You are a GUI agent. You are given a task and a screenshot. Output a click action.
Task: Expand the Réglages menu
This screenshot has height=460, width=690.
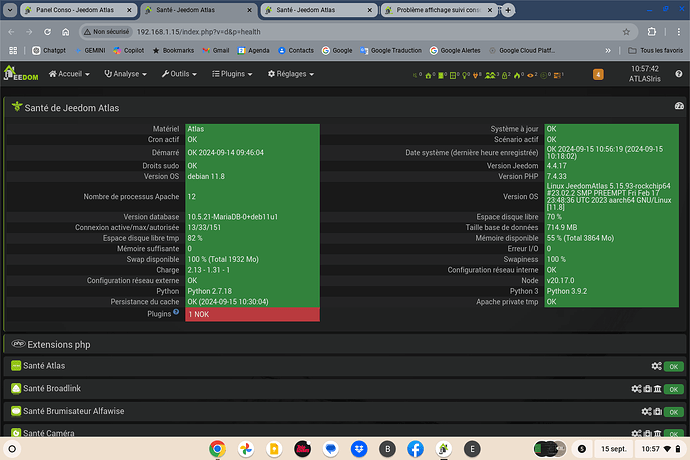pos(291,74)
